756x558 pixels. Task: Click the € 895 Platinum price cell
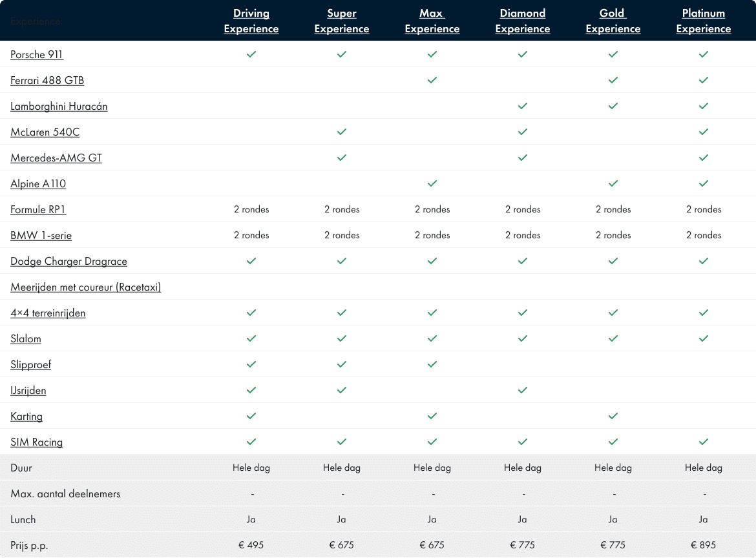704,545
